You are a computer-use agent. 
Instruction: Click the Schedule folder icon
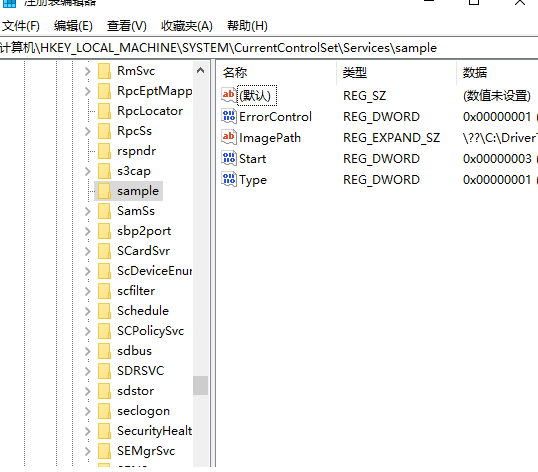pos(104,311)
